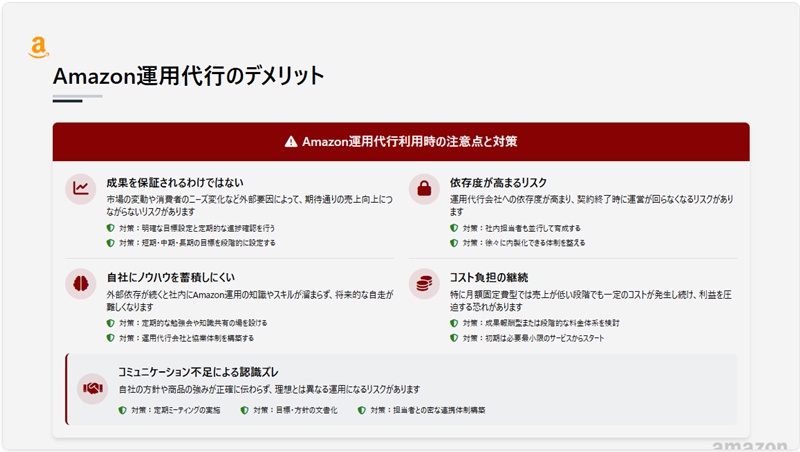Screen dimensions: 800x452
Task: Click description starting 自社の方針や商品の強み
Action: point(269,389)
